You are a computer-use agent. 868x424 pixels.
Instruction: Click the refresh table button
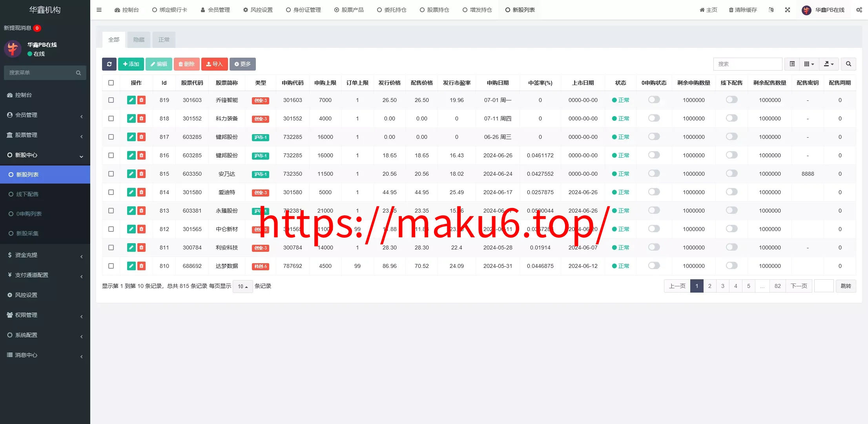point(109,64)
